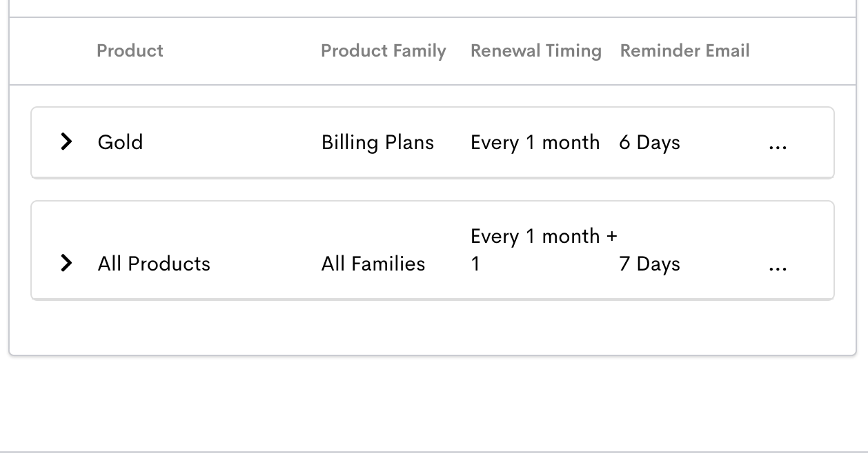Select the Gold product name
Viewport: 868px width, 461px height.
pos(121,142)
